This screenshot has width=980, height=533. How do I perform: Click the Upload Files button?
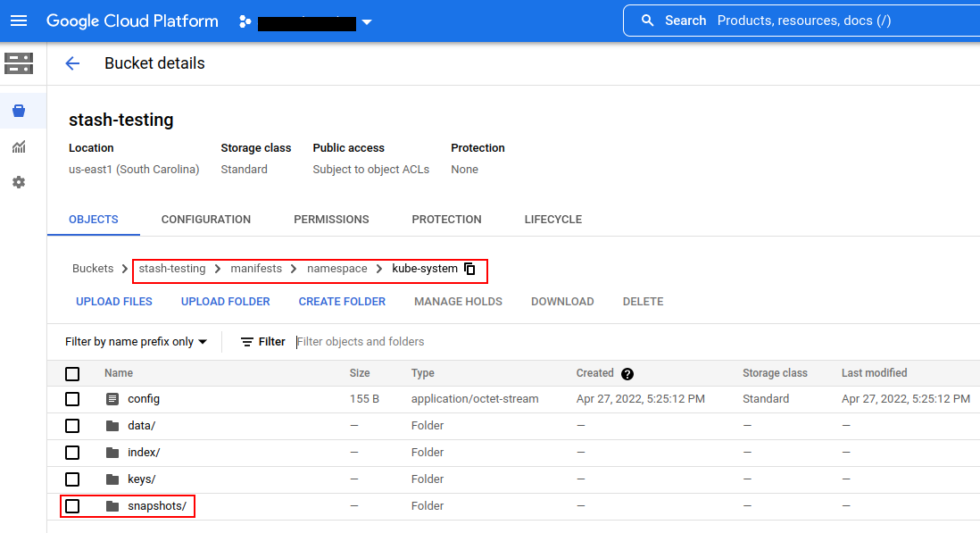click(114, 302)
